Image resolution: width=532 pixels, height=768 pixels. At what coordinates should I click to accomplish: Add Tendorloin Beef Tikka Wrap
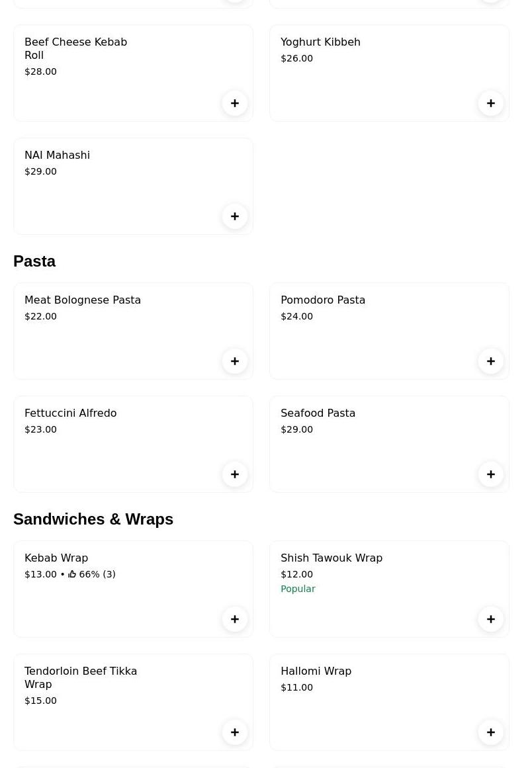[235, 732]
